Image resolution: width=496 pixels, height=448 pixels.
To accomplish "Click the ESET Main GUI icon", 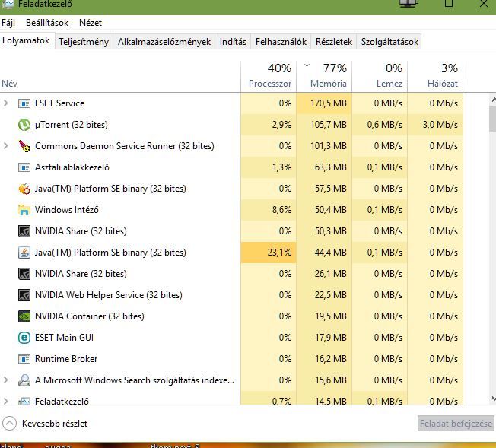I will coord(24,338).
